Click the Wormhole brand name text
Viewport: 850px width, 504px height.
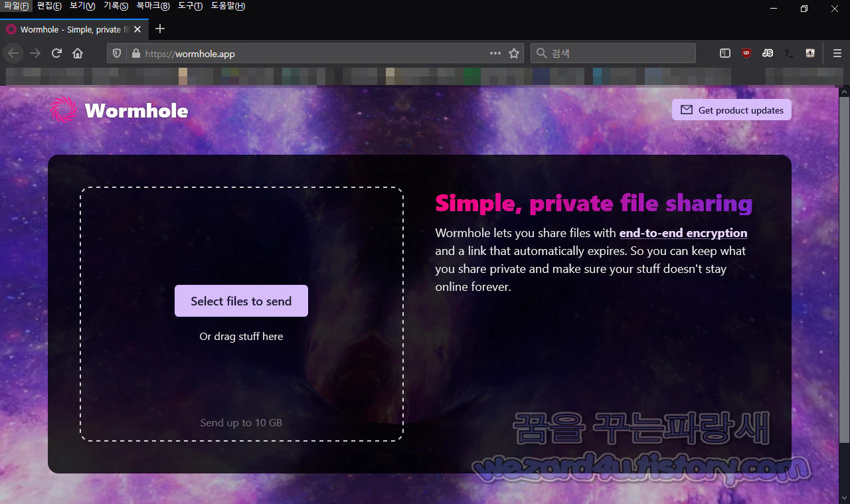tap(136, 110)
